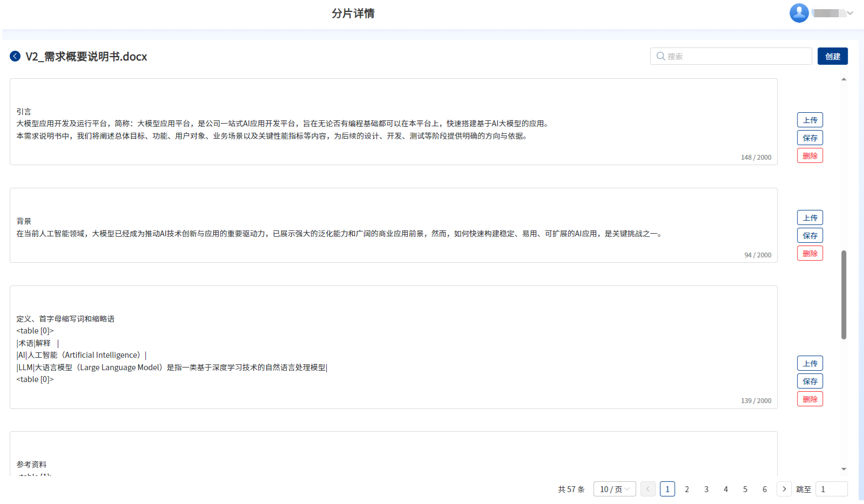Go to page 2
This screenshot has height=504, width=864.
[687, 489]
